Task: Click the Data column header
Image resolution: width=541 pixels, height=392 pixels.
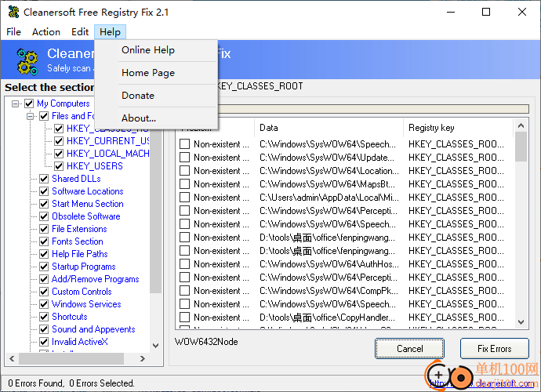Action: (329, 128)
